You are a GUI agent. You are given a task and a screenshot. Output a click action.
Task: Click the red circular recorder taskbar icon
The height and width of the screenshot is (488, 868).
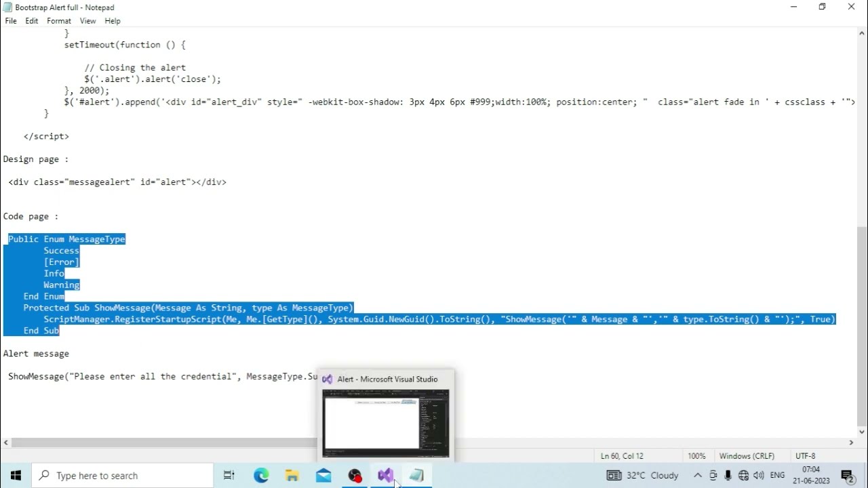pyautogui.click(x=355, y=475)
